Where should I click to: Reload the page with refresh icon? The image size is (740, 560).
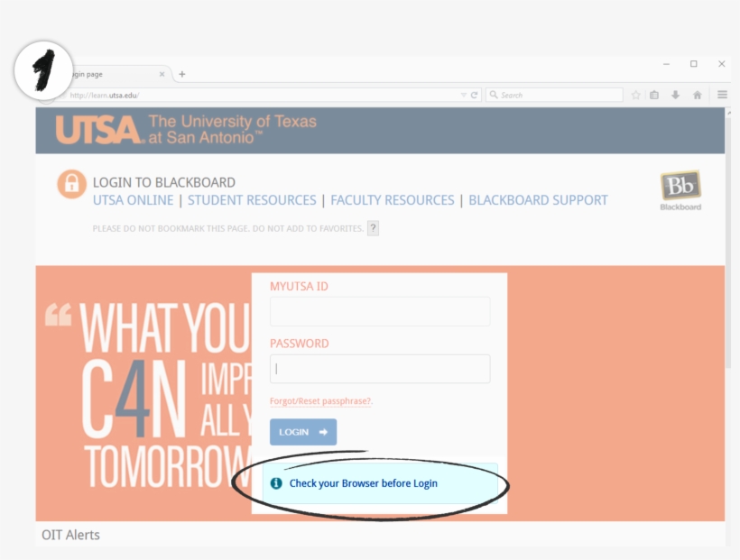coord(475,95)
